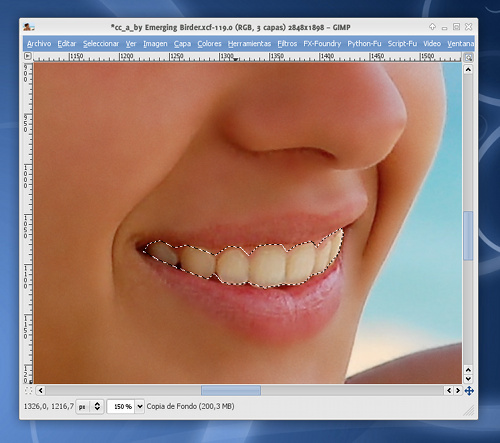The height and width of the screenshot is (443, 500).
Task: Open the Herramientas menu
Action: pos(249,44)
